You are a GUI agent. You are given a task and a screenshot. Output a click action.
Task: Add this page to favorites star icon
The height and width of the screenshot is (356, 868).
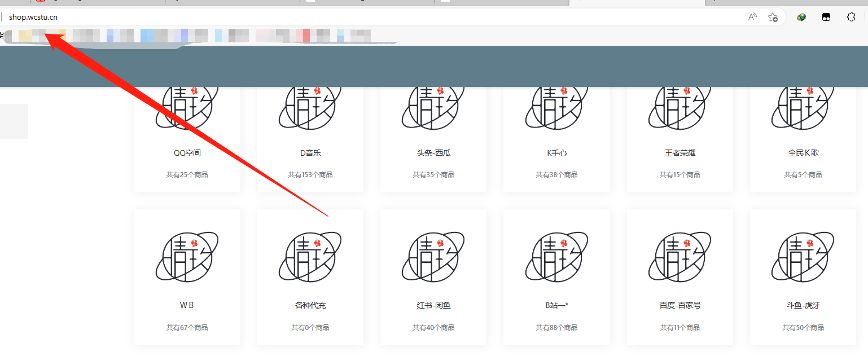coord(773,17)
